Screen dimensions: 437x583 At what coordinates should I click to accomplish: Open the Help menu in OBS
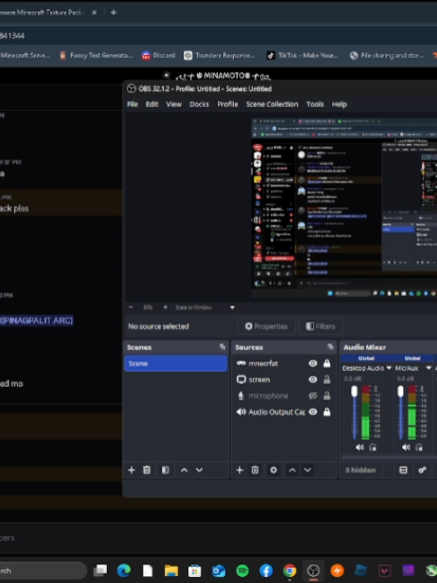(x=339, y=104)
